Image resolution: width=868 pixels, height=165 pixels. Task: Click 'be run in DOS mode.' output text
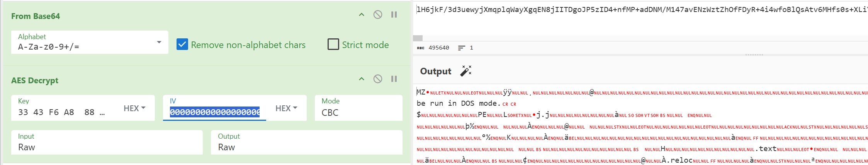459,103
